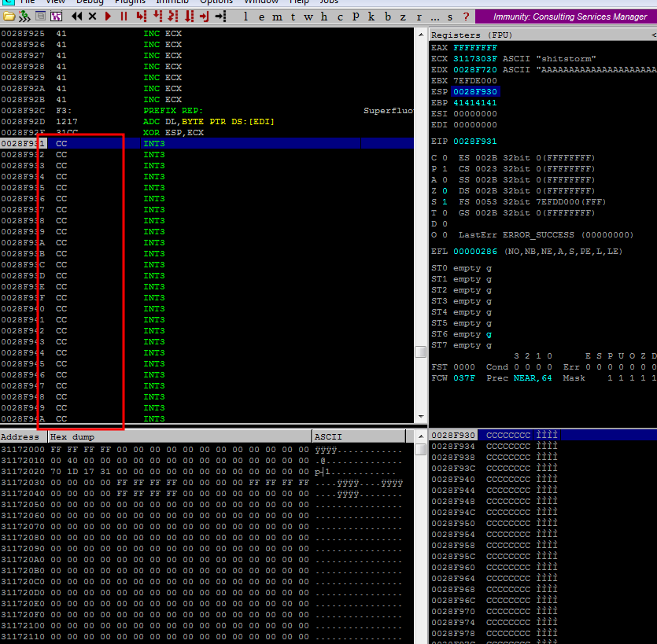Open the Plugins menu
The height and width of the screenshot is (644, 657).
click(130, 2)
